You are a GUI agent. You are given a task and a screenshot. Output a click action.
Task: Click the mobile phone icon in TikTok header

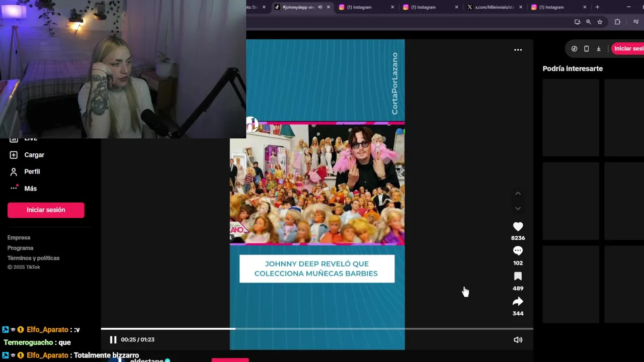(x=586, y=49)
